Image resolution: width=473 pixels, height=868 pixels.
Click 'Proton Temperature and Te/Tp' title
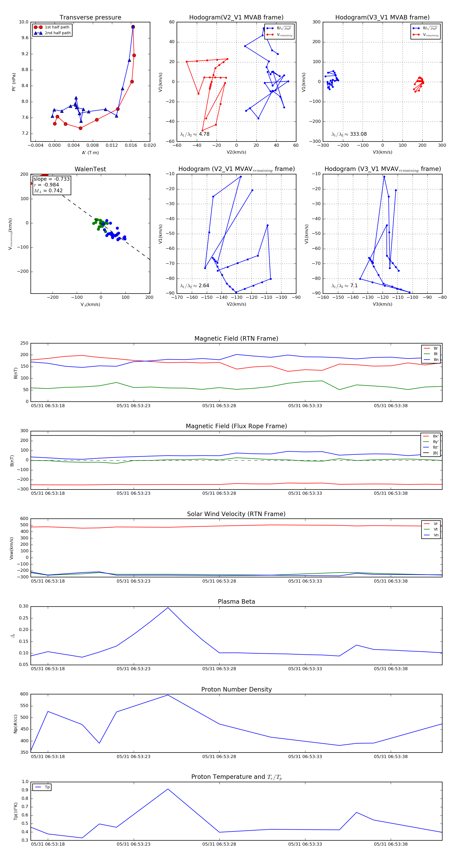coord(236,777)
